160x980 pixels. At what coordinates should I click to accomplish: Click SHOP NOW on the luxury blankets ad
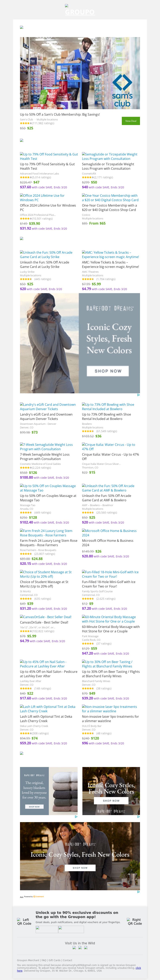coord(34,806)
